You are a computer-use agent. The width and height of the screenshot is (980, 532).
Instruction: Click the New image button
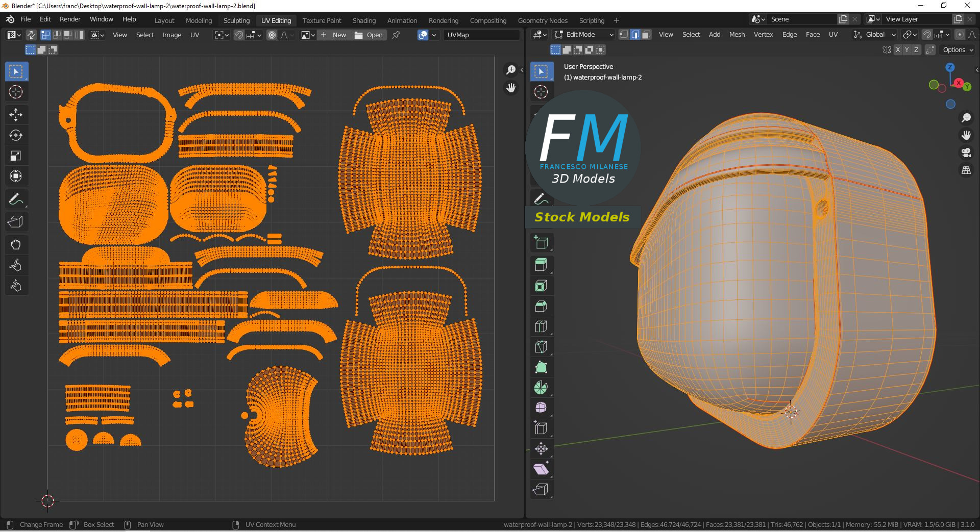click(x=334, y=35)
